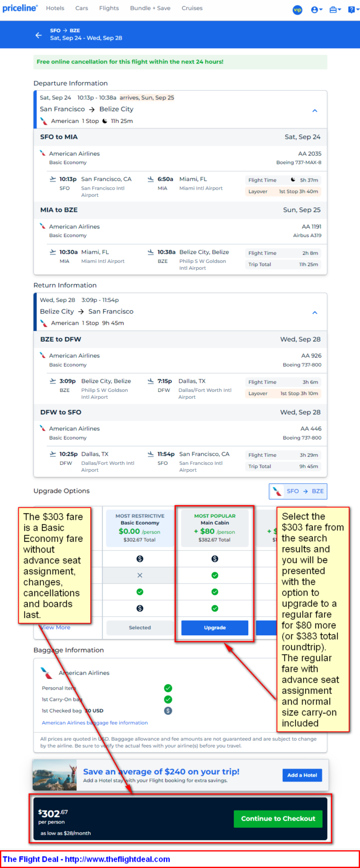
Task: Click the Selected button under Basic Economy
Action: click(x=140, y=628)
